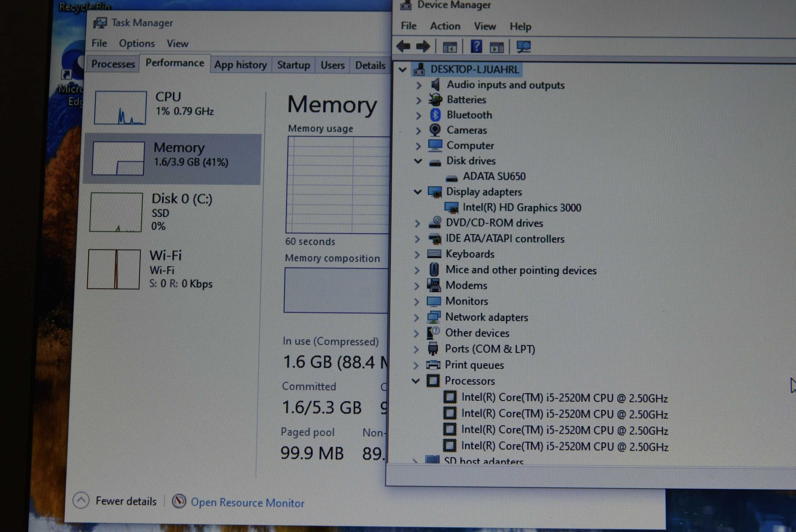The width and height of the screenshot is (796, 532).
Task: Open Device Manager Action menu
Action: (445, 26)
